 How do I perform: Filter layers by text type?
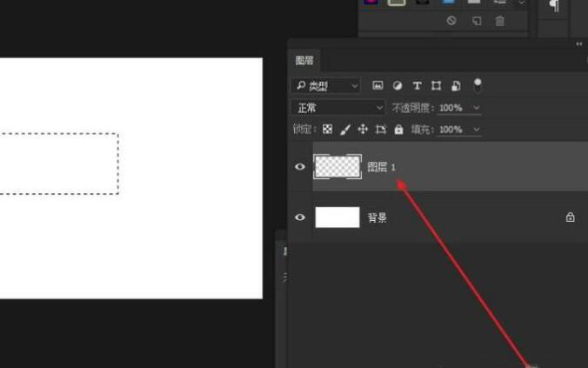[417, 85]
